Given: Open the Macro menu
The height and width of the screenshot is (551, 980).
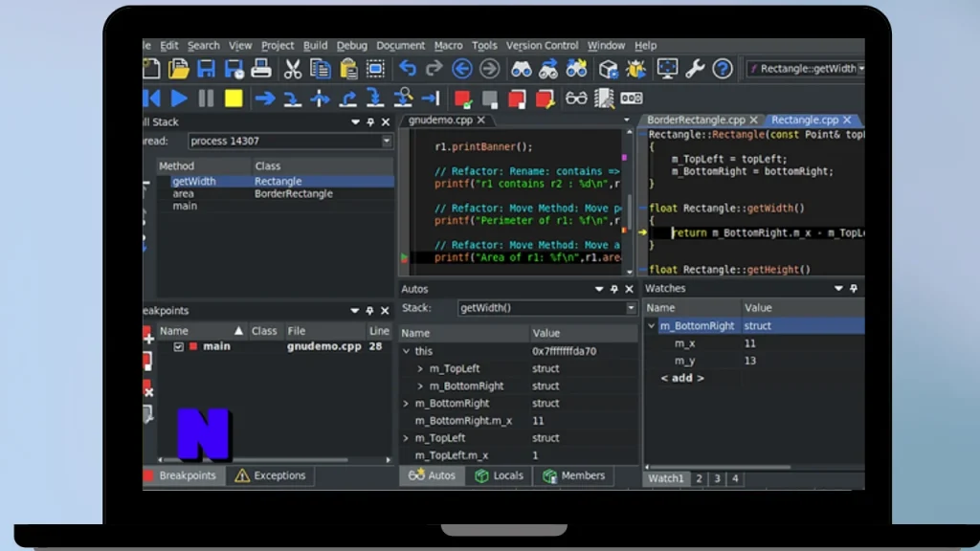Looking at the screenshot, I should 448,46.
